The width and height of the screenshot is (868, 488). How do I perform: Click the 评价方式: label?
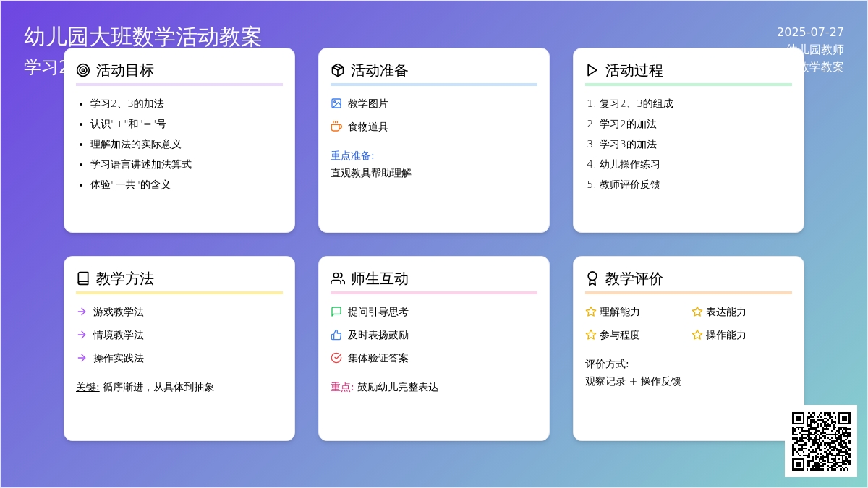(607, 364)
